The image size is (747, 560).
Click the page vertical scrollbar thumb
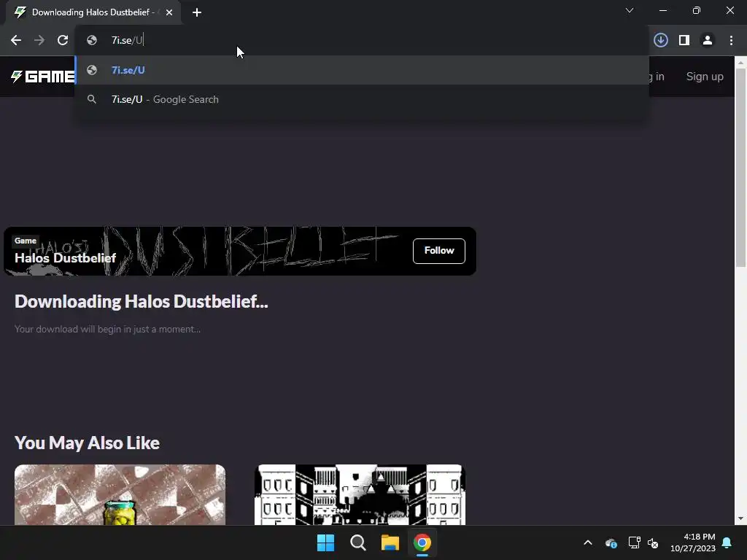pyautogui.click(x=740, y=167)
